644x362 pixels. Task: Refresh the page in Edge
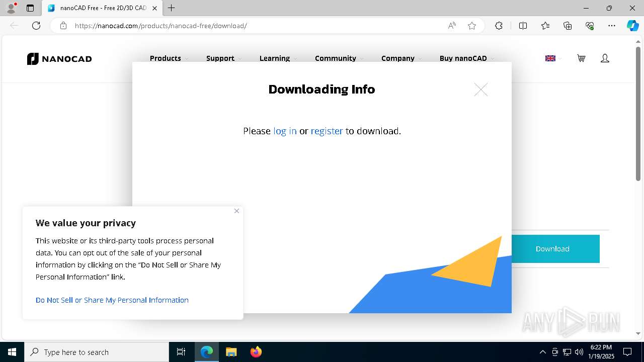pos(36,26)
